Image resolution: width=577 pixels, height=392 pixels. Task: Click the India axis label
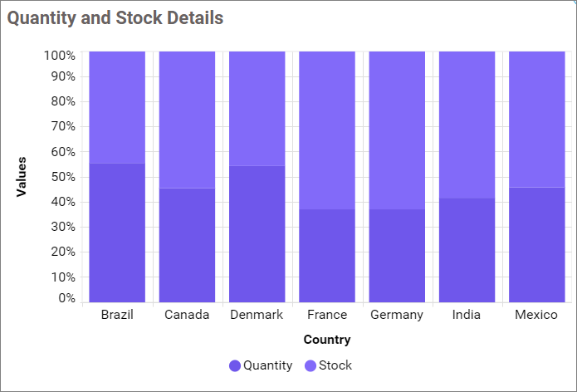(x=467, y=315)
